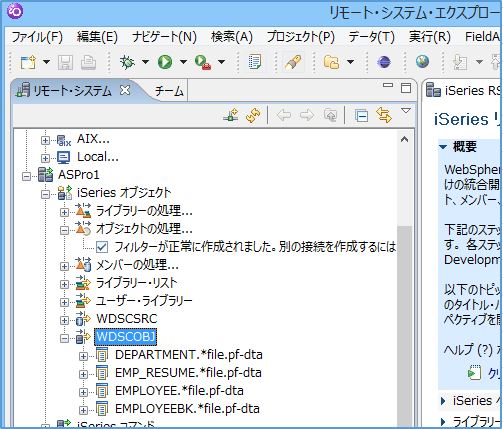Click the Save disk icon
503x429 pixels.
65,62
